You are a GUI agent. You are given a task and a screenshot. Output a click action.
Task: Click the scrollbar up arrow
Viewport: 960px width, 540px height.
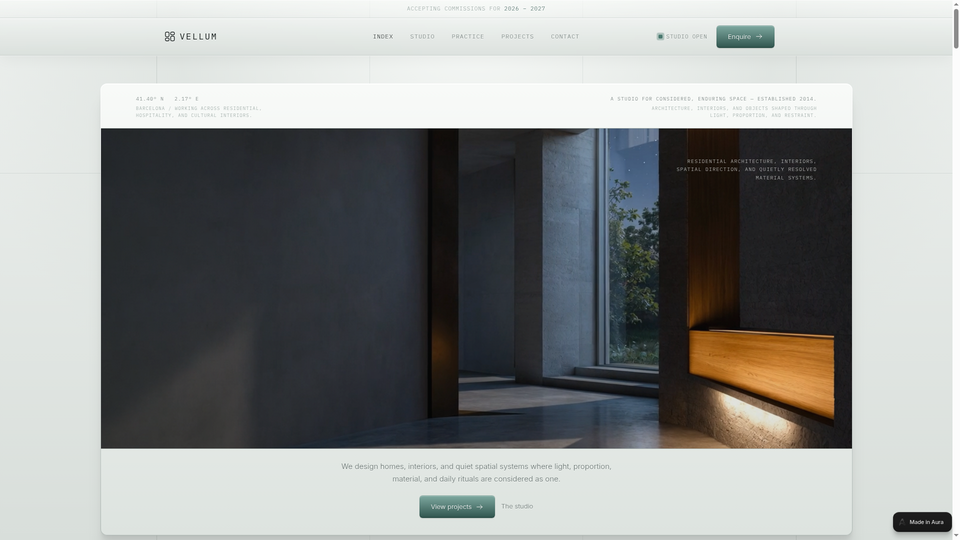pyautogui.click(x=956, y=4)
